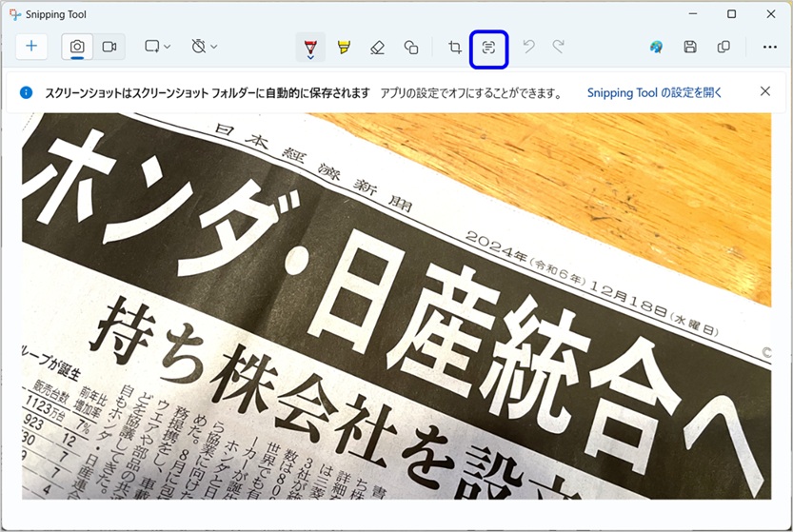Viewport: 793px width, 532px height.
Task: Minimize the Snipping Tool window
Action: coord(693,14)
